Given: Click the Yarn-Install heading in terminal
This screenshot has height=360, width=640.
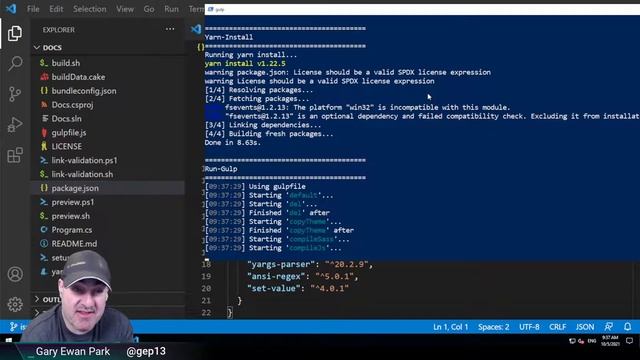Looking at the screenshot, I should coord(229,37).
